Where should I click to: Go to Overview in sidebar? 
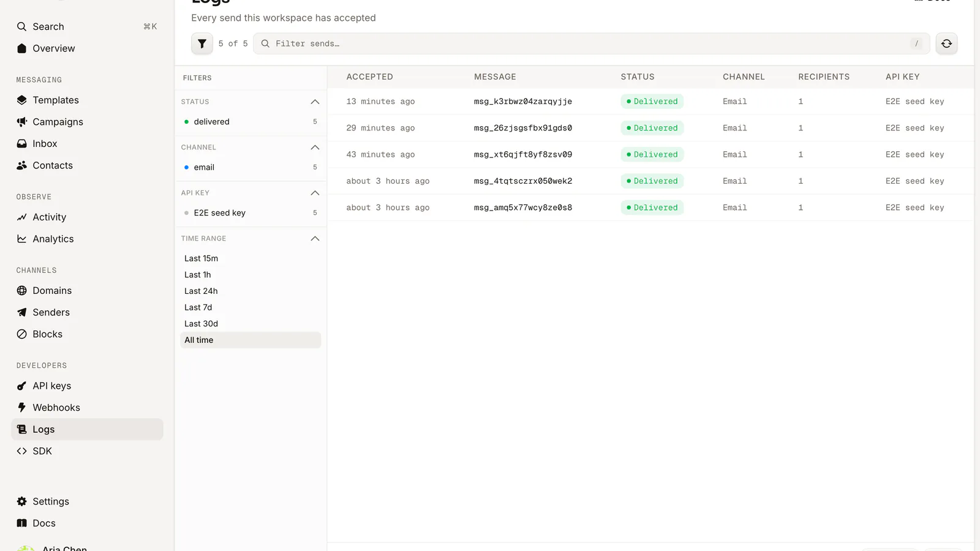[87, 48]
